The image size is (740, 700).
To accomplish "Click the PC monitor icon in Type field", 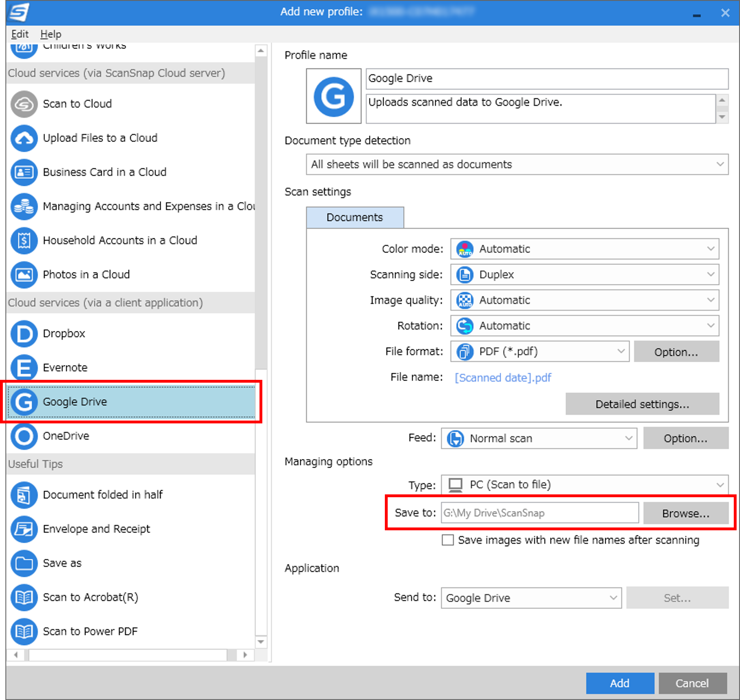I will click(x=456, y=485).
